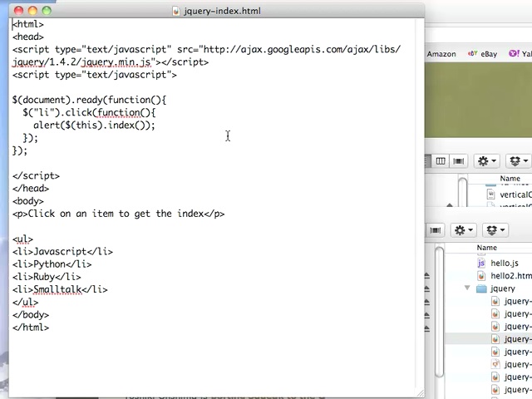The width and height of the screenshot is (532, 399).
Task: Click the "</body>" closing tag line
Action: pos(31,315)
